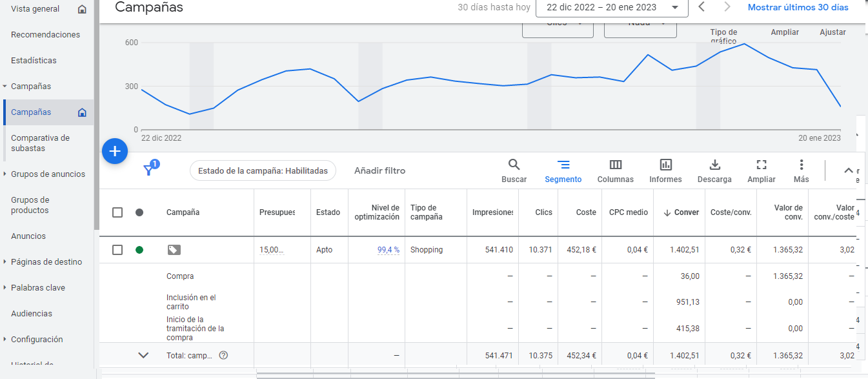
Task: Sort by the Impresiones column header
Action: [x=493, y=212]
